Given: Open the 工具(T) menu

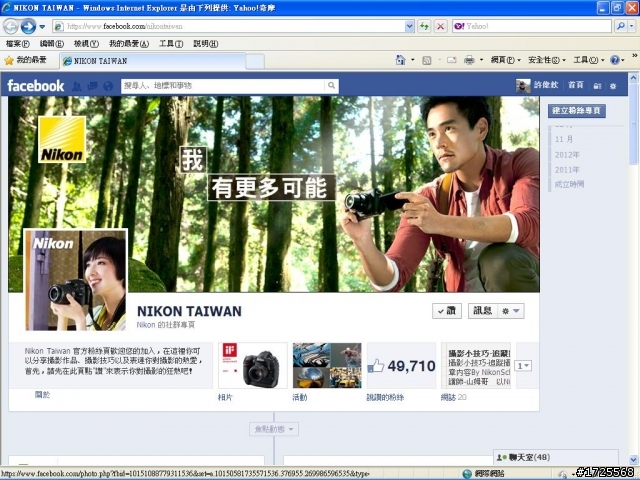Looking at the screenshot, I should click(171, 43).
